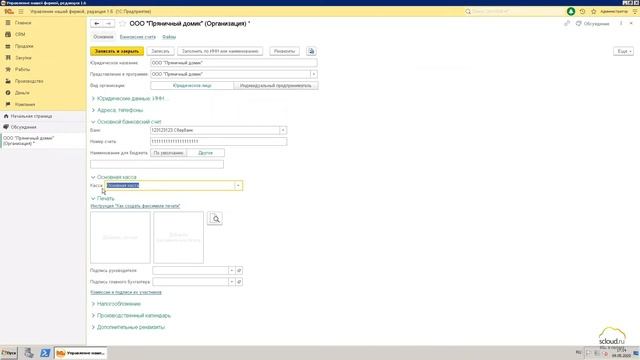The height and width of the screenshot is (360, 640).
Task: Open PowerShell icon on taskbar
Action: coord(45,353)
